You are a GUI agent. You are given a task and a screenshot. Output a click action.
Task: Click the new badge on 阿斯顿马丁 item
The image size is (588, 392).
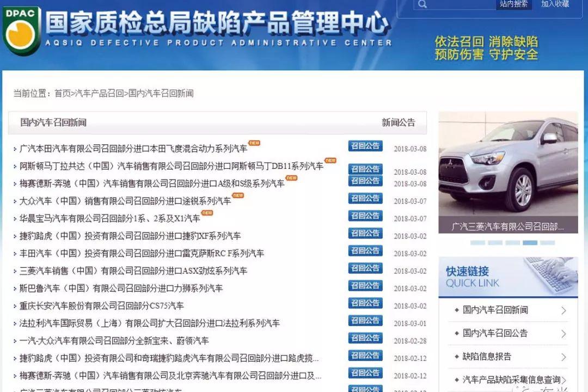click(x=330, y=160)
